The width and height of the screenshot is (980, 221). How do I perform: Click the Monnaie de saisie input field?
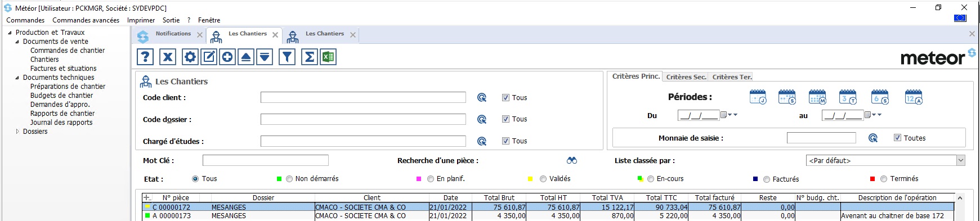click(x=821, y=138)
